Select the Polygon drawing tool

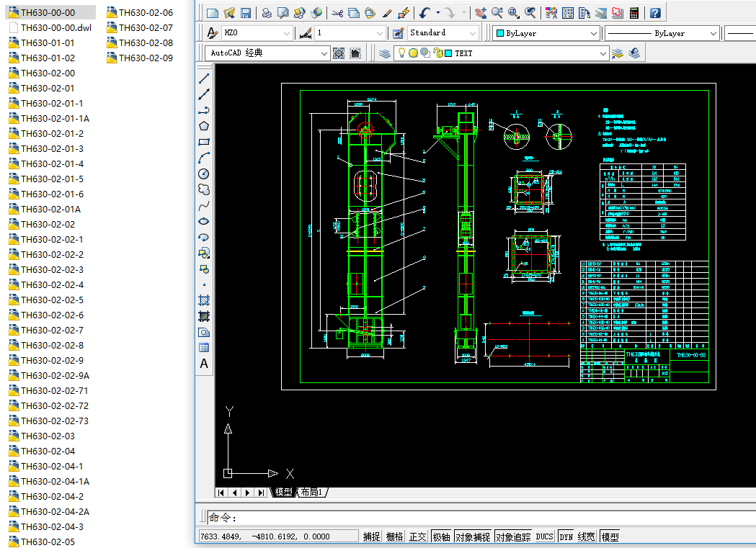(x=204, y=126)
